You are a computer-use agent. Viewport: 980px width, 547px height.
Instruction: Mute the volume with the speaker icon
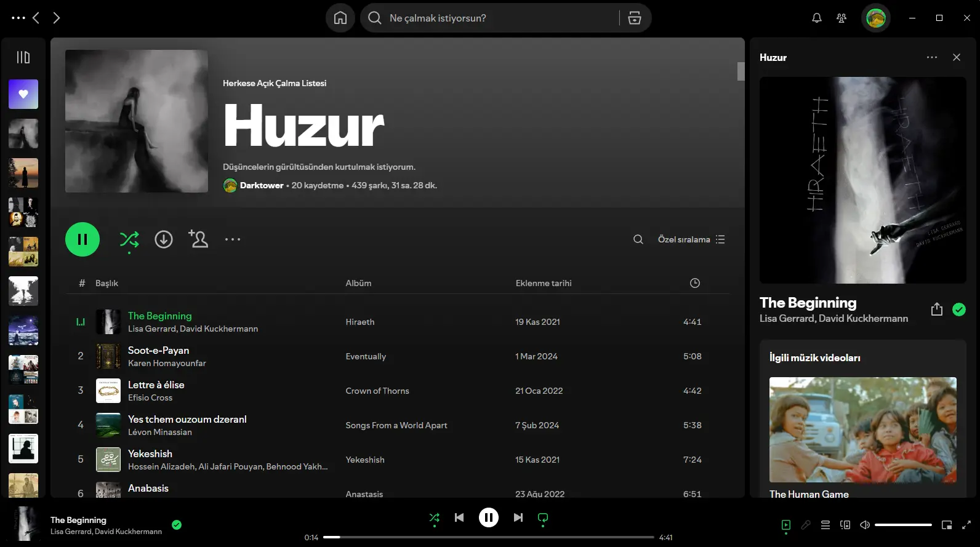pyautogui.click(x=865, y=525)
